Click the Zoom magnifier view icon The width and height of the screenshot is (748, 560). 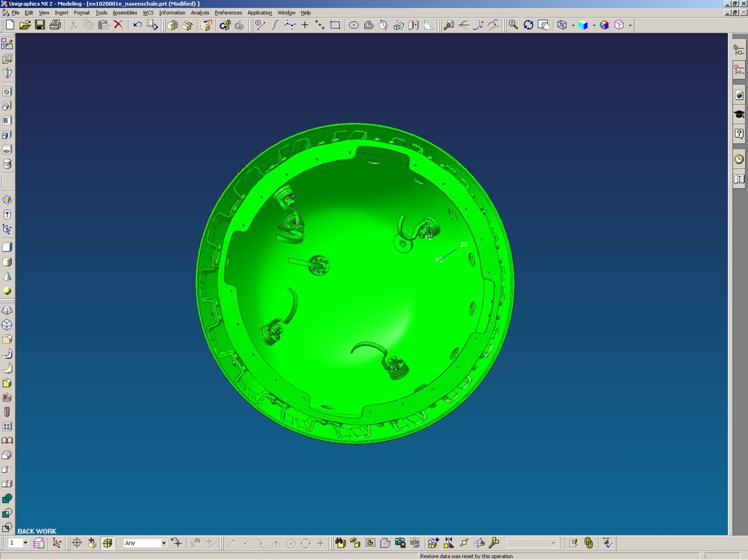pyautogui.click(x=513, y=25)
